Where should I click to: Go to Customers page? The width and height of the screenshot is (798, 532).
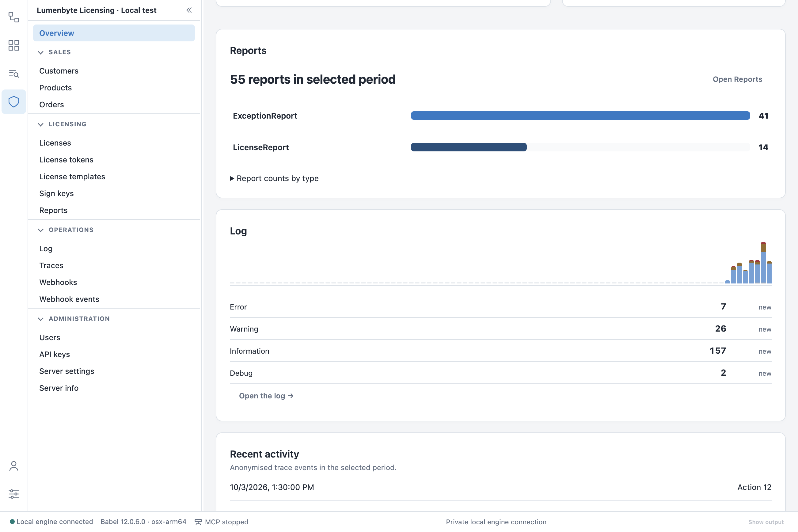point(59,71)
